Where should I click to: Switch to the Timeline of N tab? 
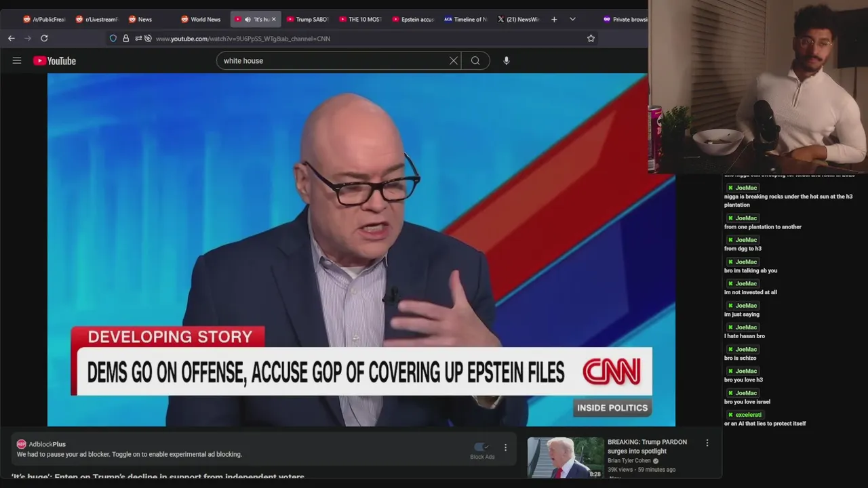pyautogui.click(x=466, y=20)
